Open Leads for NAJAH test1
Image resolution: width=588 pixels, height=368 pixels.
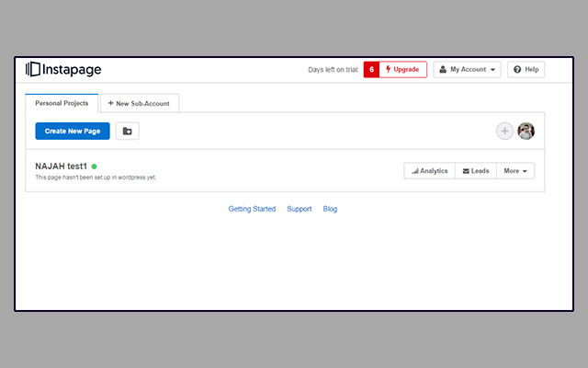476,171
